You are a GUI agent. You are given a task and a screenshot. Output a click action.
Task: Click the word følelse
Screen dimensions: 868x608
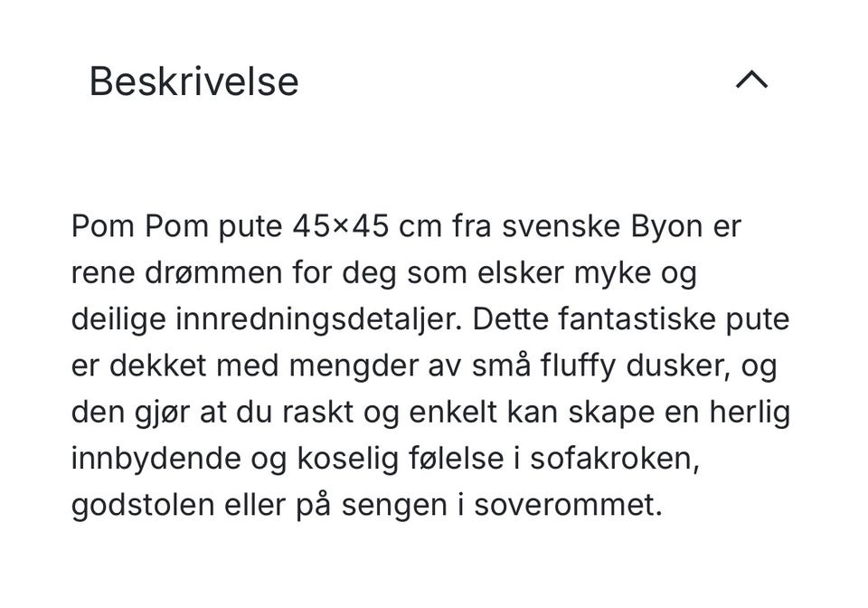pos(456,459)
